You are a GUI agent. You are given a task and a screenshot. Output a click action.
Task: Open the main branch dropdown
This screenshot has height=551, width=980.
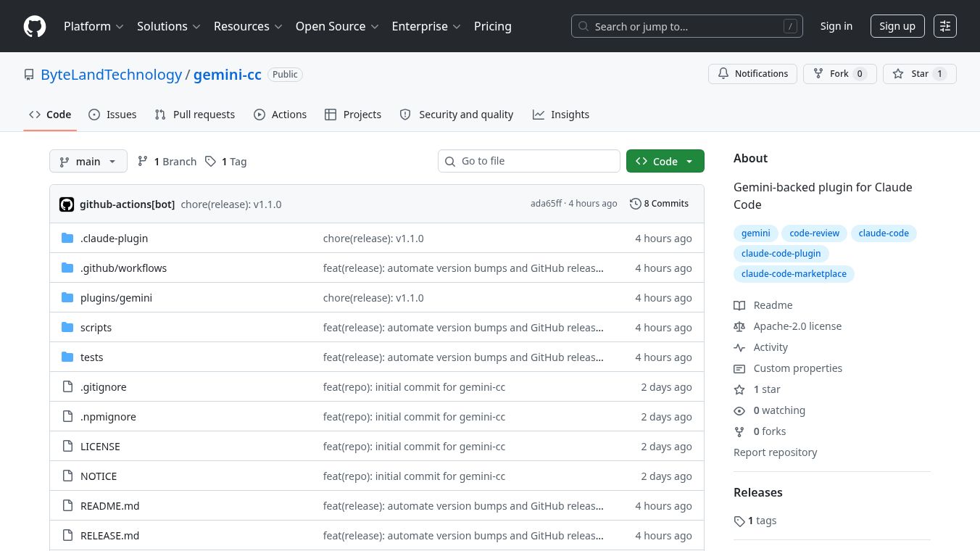[88, 162]
